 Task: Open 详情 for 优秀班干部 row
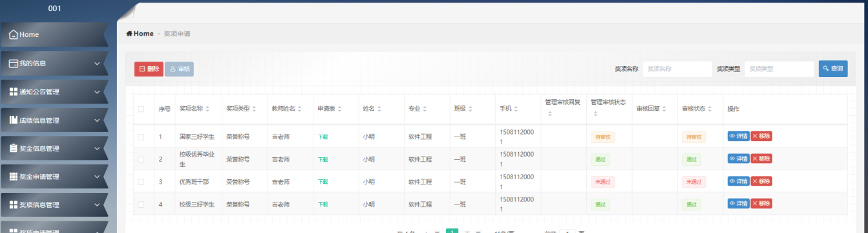[x=738, y=181]
